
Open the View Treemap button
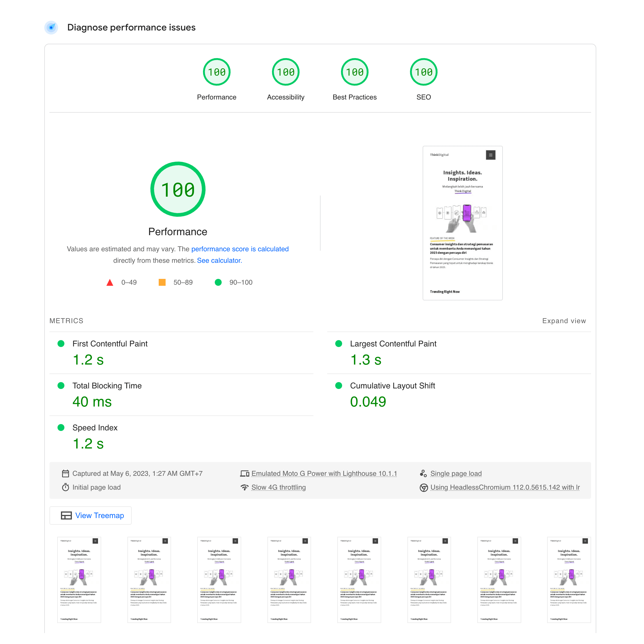point(90,515)
